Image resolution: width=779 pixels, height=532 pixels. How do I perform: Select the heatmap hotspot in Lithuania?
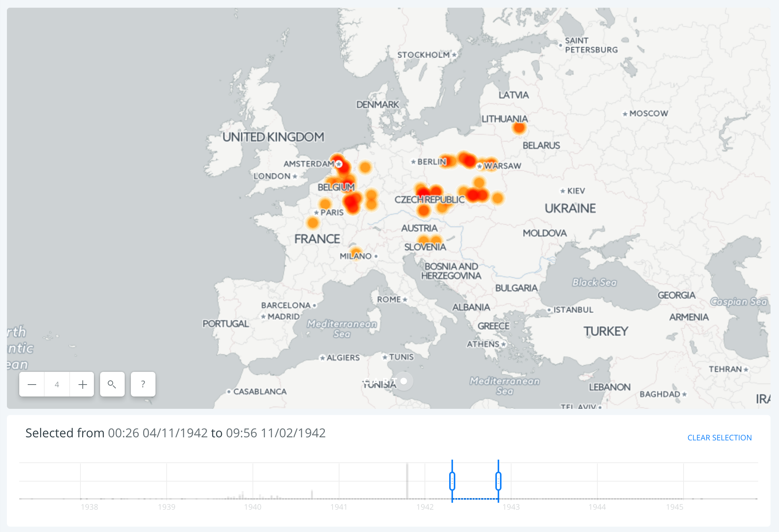pyautogui.click(x=519, y=127)
